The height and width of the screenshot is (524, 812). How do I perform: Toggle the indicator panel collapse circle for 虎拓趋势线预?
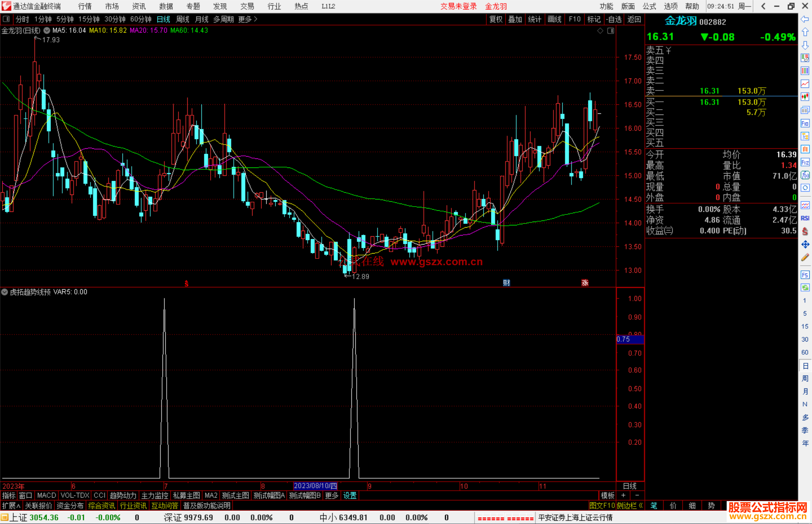[5, 292]
